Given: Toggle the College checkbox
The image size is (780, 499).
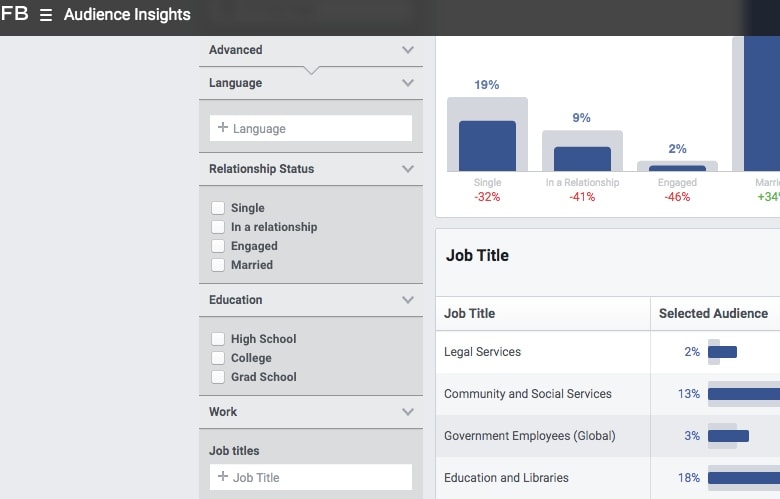Looking at the screenshot, I should pyautogui.click(x=218, y=358).
